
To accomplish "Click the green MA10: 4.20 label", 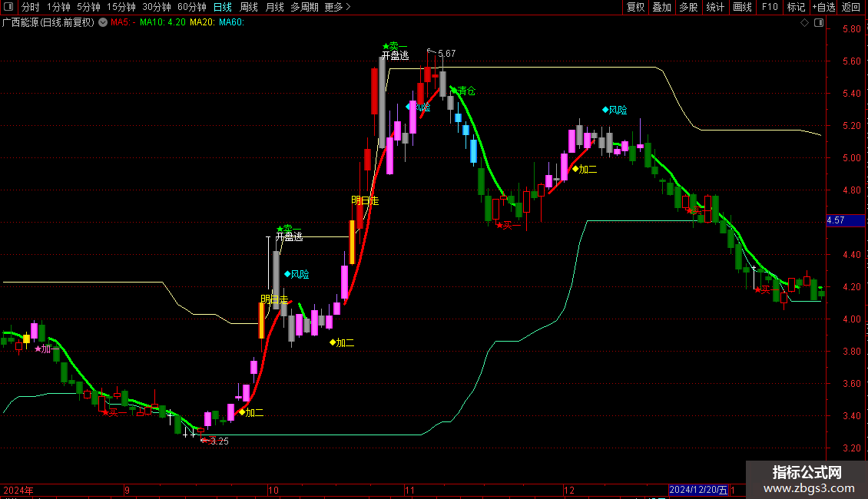I will click(x=163, y=23).
